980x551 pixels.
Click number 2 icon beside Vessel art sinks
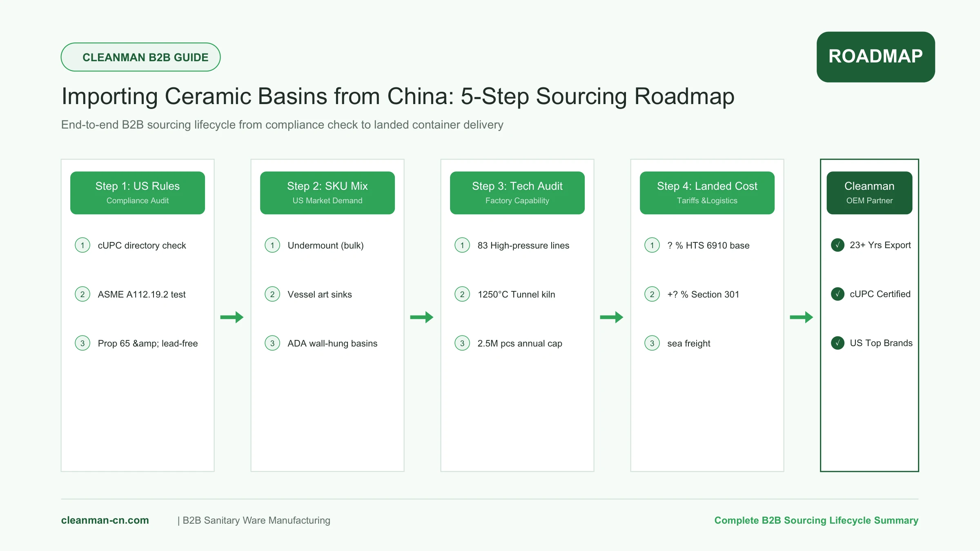(272, 294)
